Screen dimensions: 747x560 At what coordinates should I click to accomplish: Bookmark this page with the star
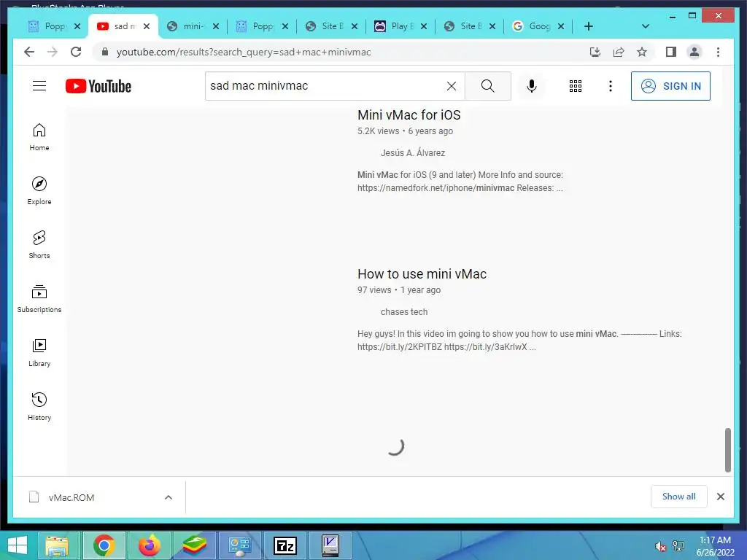point(642,52)
